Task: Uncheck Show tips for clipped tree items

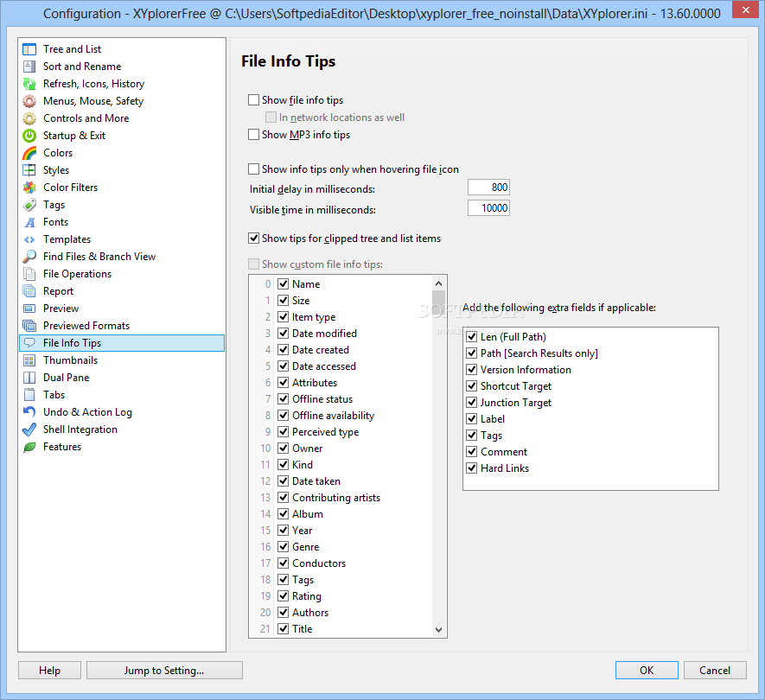Action: (x=253, y=239)
